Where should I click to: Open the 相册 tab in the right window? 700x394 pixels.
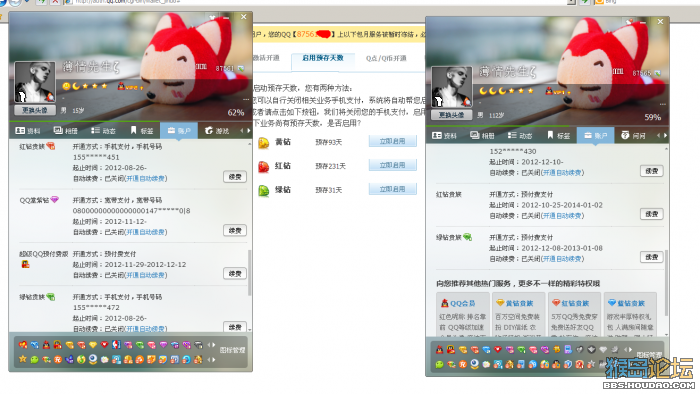pos(482,135)
